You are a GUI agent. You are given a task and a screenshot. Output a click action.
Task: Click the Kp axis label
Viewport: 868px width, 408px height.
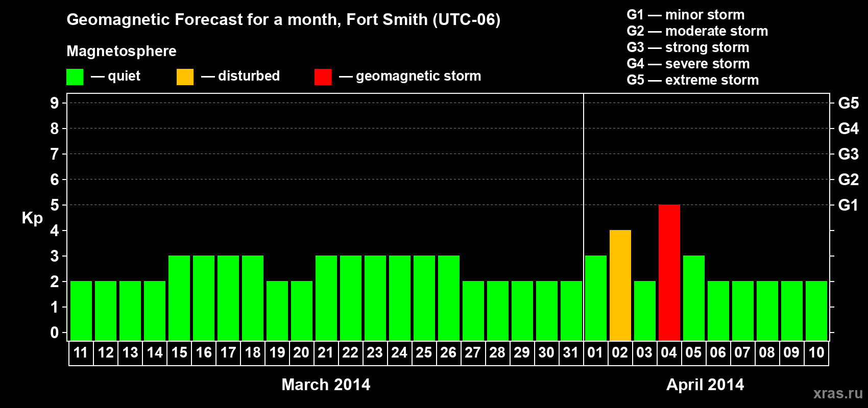pos(32,218)
